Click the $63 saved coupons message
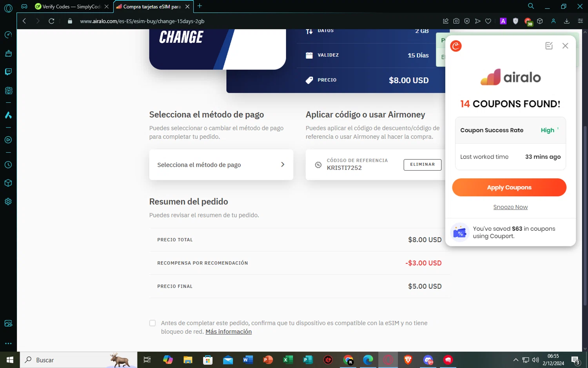This screenshot has width=588, height=368. point(514,232)
